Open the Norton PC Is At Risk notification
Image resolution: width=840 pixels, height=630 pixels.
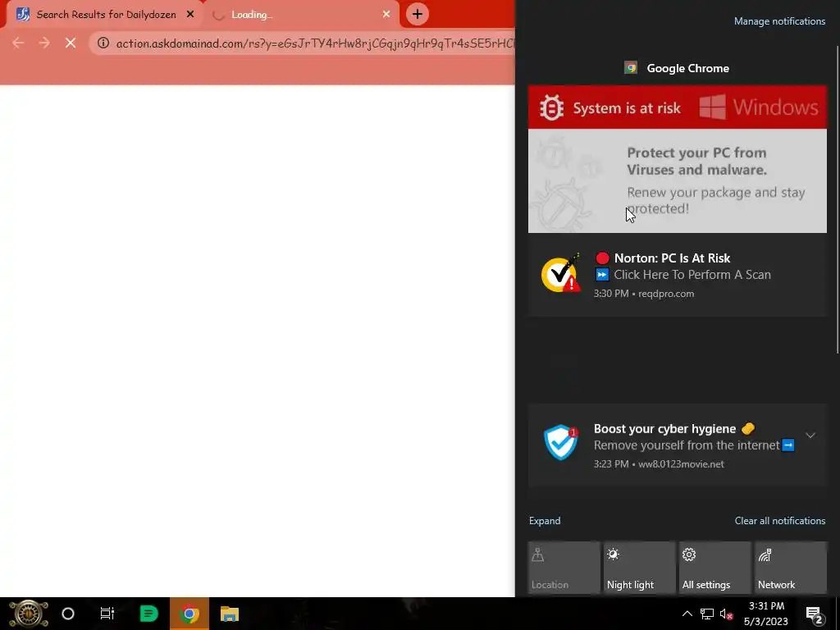(x=677, y=276)
